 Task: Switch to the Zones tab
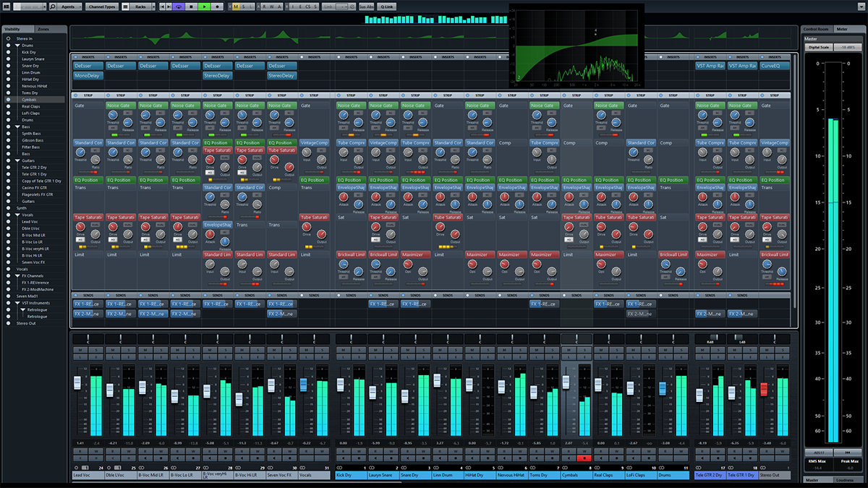[x=42, y=30]
